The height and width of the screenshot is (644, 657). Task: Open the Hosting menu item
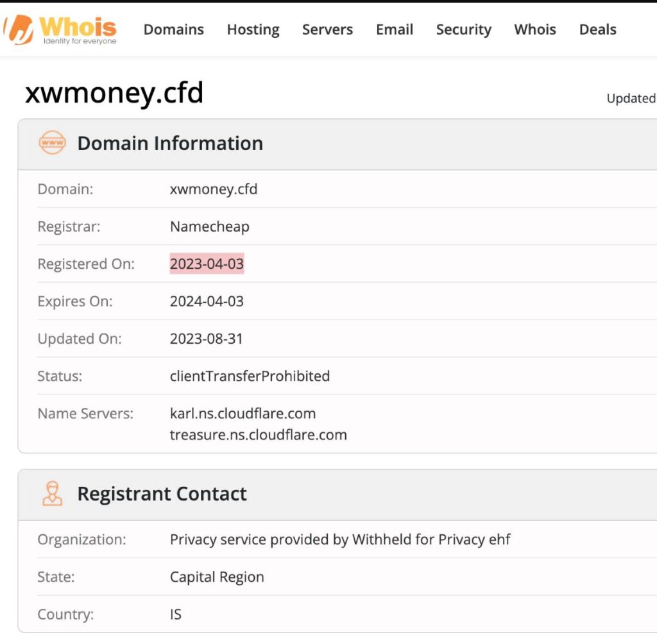pos(252,30)
